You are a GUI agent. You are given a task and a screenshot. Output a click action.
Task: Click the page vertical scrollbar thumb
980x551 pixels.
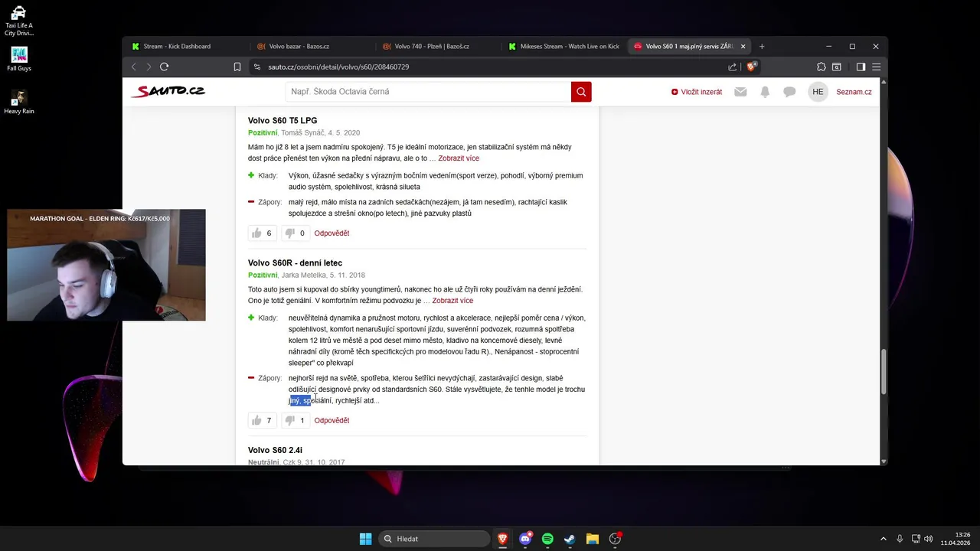(x=884, y=370)
